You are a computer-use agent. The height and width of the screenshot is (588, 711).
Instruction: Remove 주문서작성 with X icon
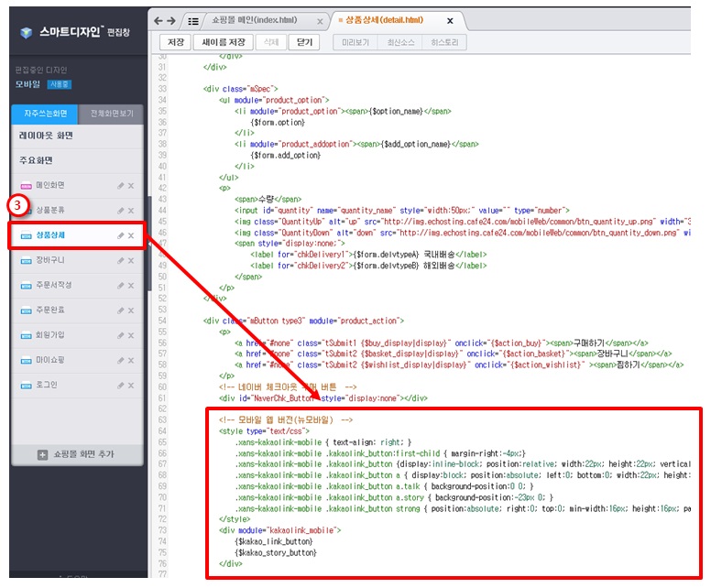tap(131, 285)
